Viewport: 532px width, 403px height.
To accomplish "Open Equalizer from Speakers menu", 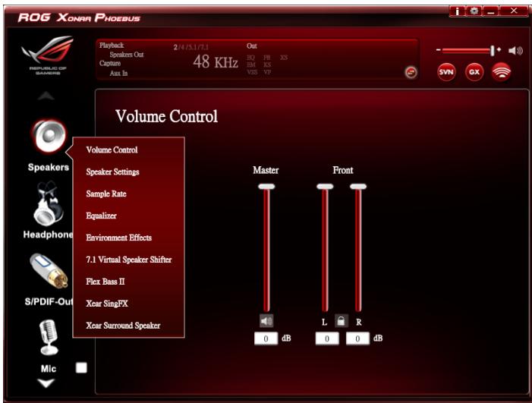I will (x=101, y=216).
